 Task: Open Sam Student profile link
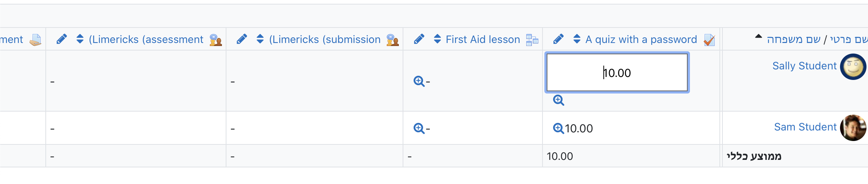[x=805, y=127]
